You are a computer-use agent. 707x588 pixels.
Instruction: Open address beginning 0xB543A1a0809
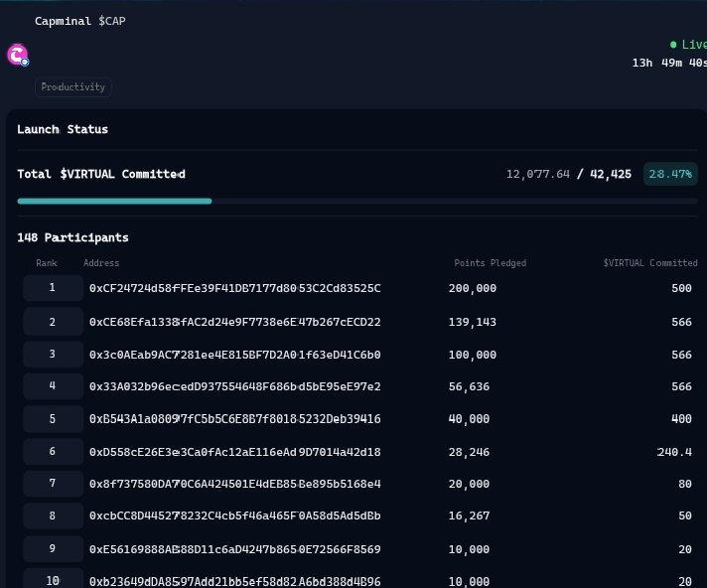(235, 419)
